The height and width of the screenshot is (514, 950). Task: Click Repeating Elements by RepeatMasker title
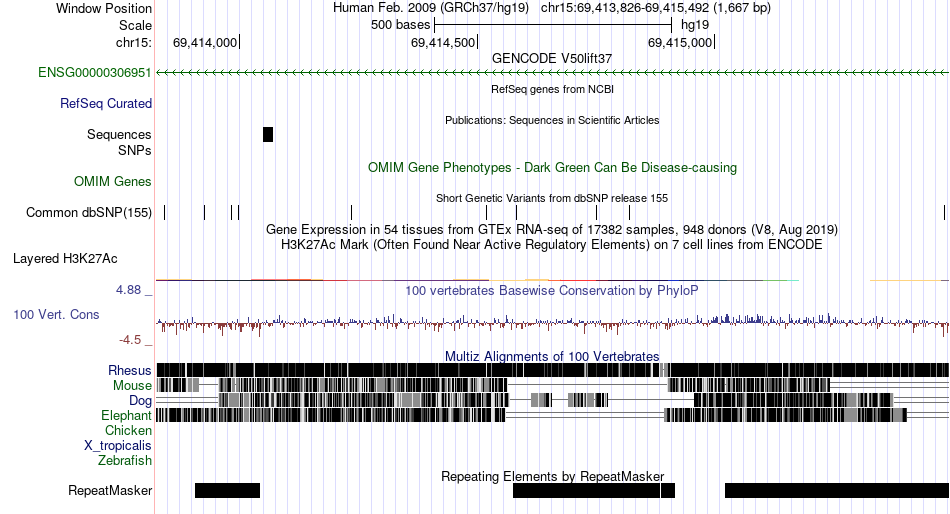tap(552, 476)
